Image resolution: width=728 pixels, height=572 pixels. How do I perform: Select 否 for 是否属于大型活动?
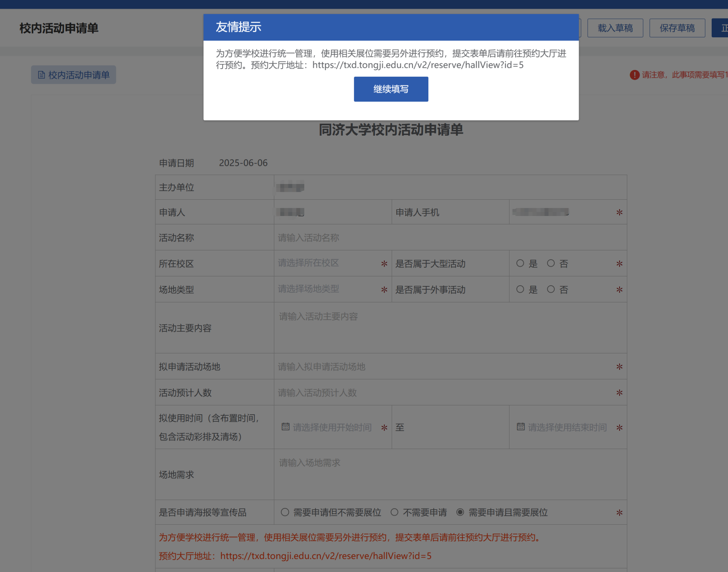[x=551, y=263]
